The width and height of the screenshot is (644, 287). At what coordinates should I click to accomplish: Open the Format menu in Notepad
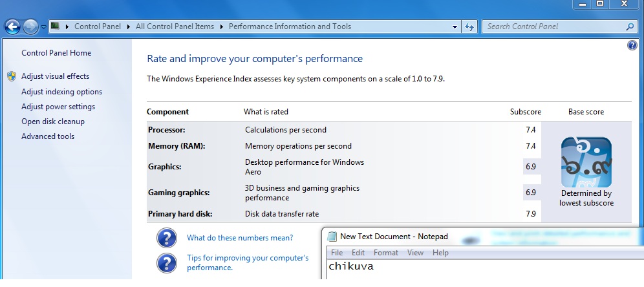click(x=386, y=253)
